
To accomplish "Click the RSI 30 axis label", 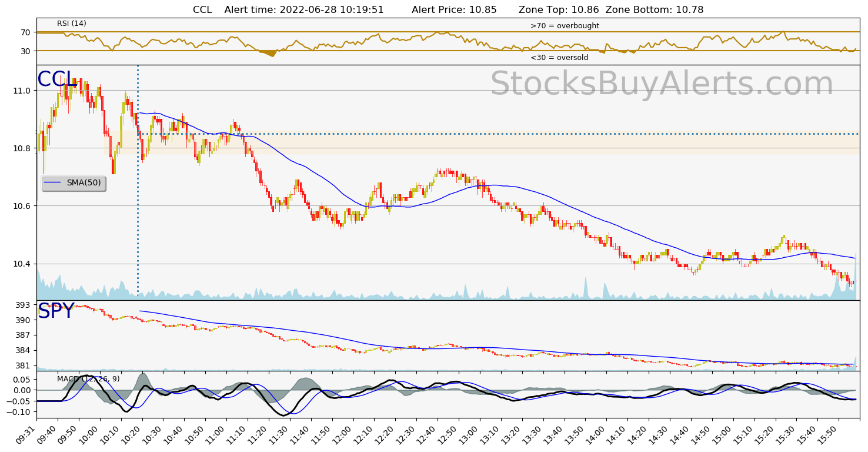I will [x=26, y=51].
